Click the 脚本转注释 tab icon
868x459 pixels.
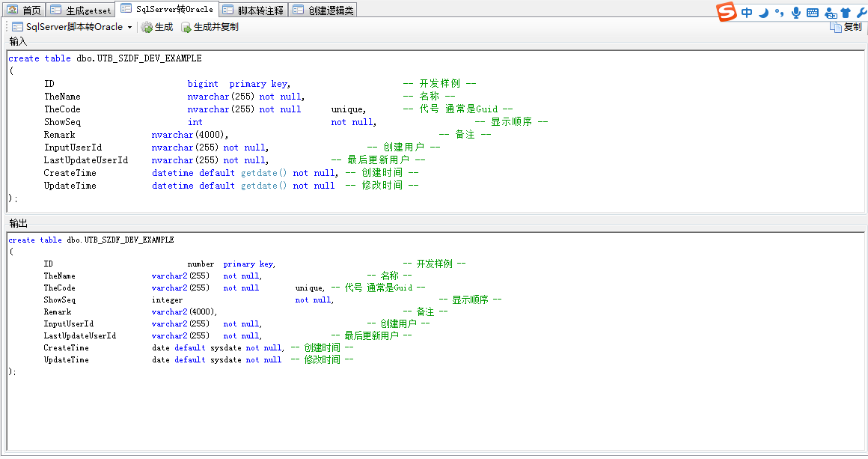(x=227, y=10)
